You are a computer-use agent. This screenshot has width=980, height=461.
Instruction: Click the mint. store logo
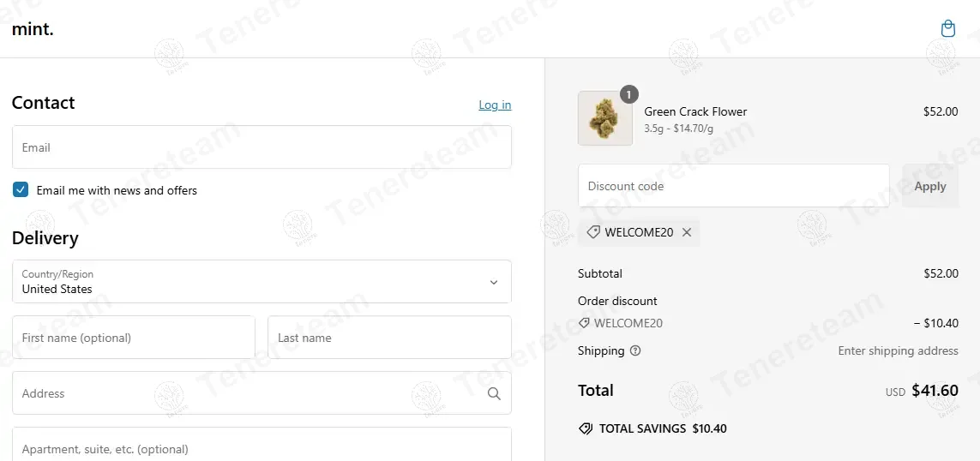tap(33, 29)
